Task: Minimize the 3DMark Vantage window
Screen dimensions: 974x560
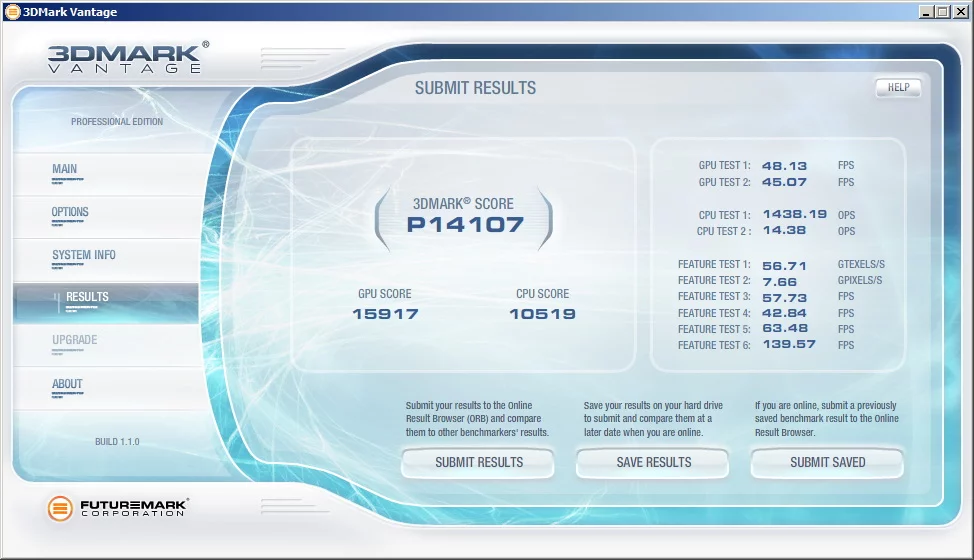Action: tap(926, 11)
